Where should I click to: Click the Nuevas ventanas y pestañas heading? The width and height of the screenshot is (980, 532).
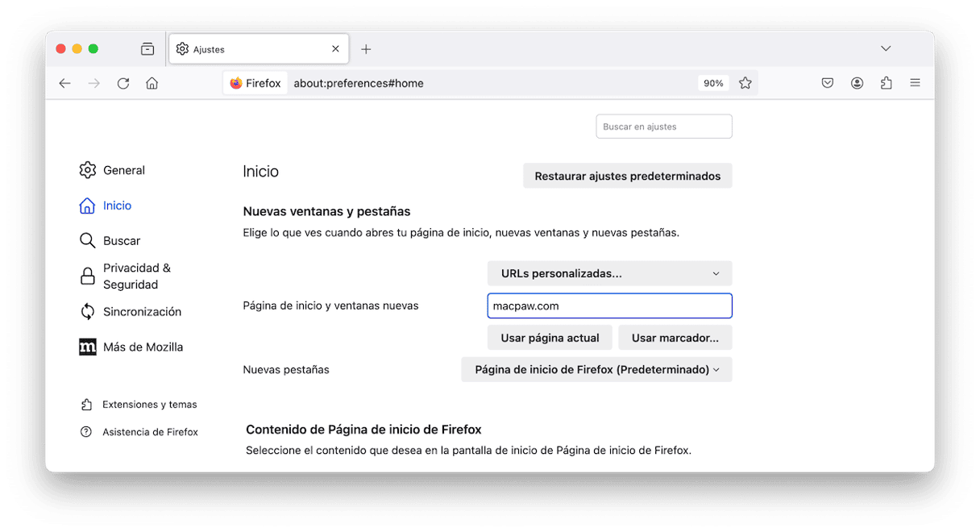tap(327, 212)
